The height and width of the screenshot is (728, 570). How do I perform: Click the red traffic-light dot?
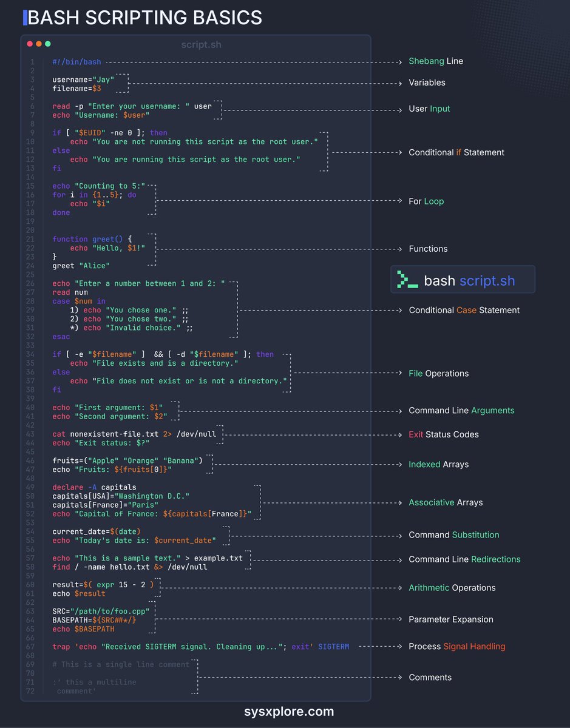[x=29, y=44]
